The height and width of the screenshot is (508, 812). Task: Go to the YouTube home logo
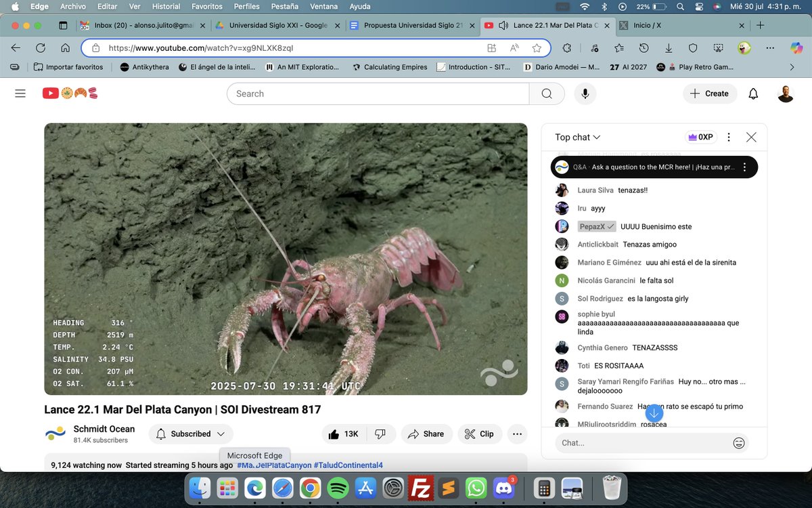pyautogui.click(x=70, y=93)
